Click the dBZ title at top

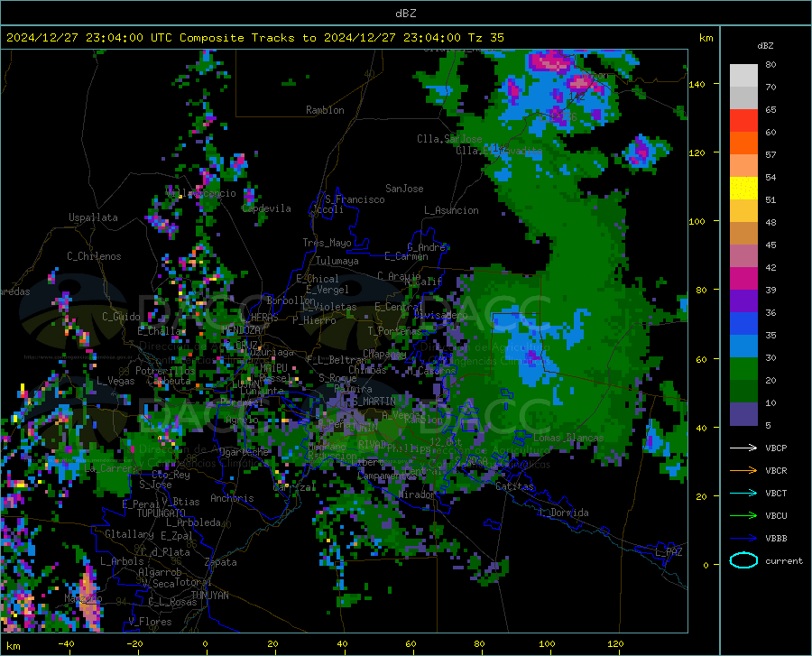(x=405, y=14)
